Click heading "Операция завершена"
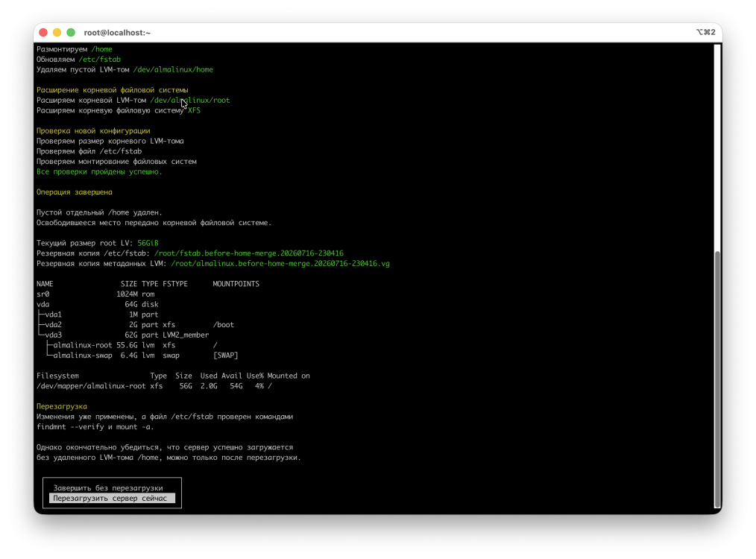 click(75, 192)
